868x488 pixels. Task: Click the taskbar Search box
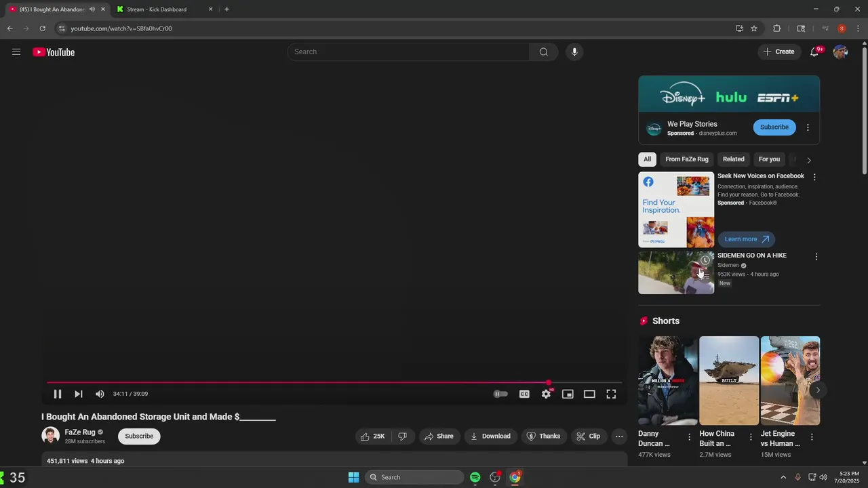(x=414, y=477)
